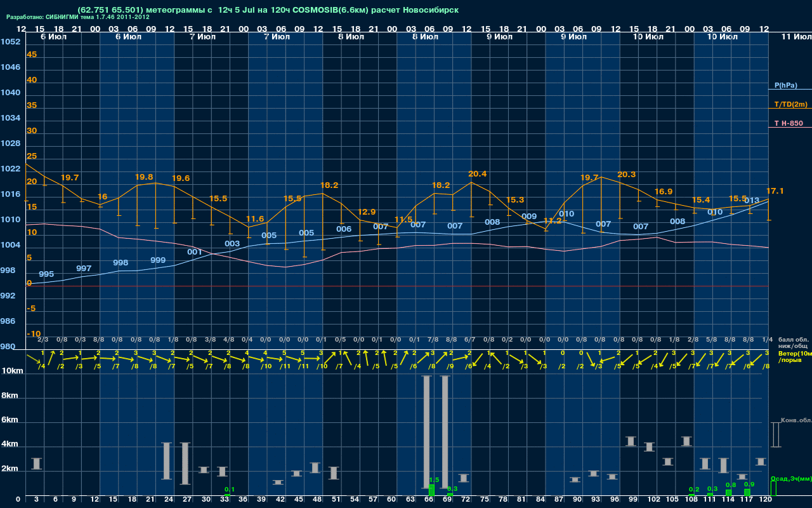
Task: Click the 20.4 temperature peak value
Action: (477, 174)
